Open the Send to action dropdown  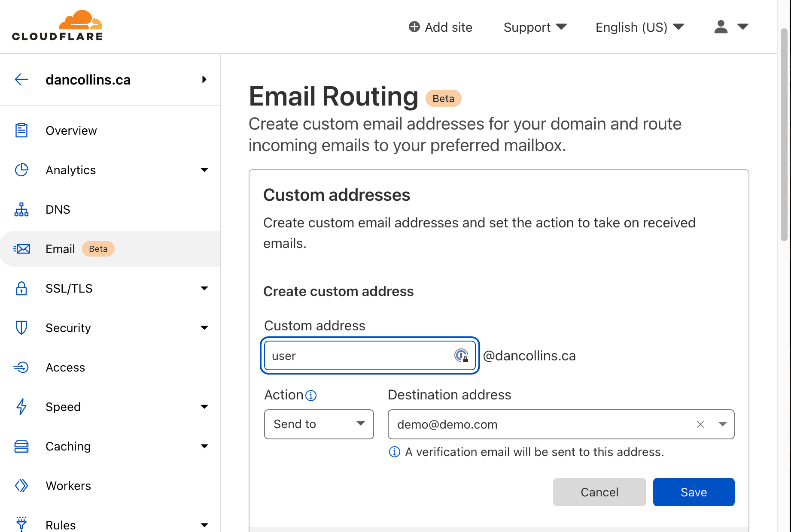click(319, 424)
